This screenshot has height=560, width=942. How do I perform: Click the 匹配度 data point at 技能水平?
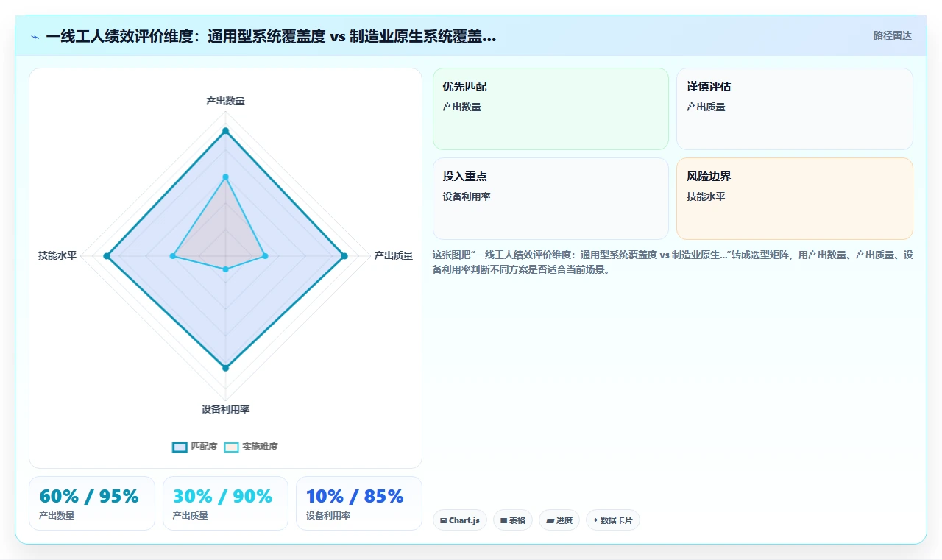click(x=107, y=256)
